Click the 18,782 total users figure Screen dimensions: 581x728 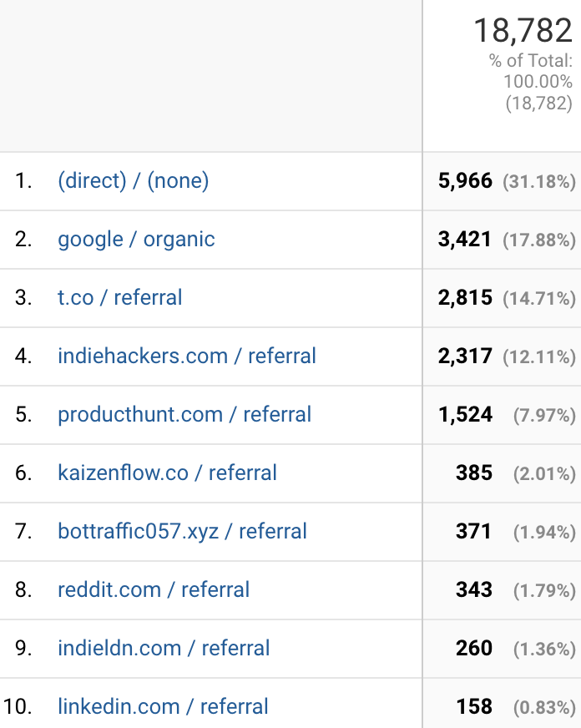point(523,31)
